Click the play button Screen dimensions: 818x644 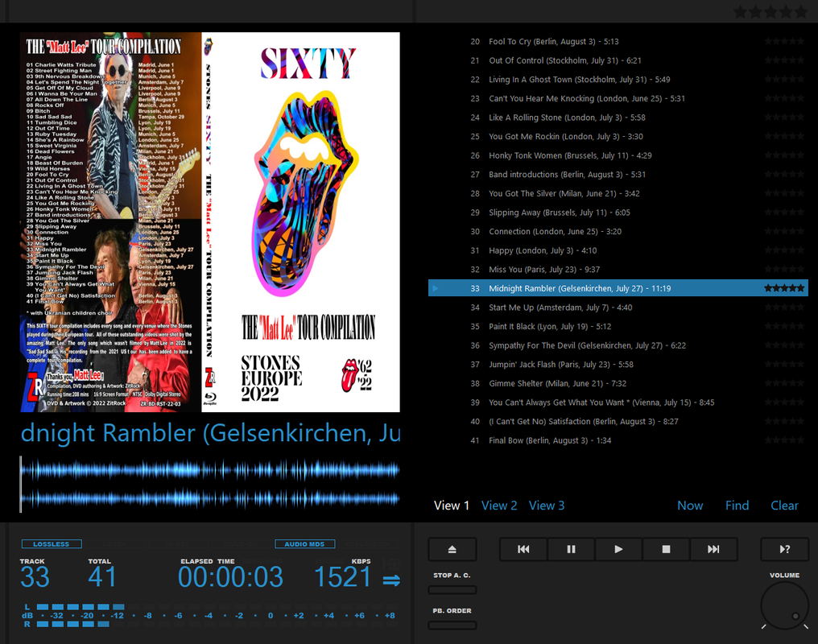click(618, 549)
